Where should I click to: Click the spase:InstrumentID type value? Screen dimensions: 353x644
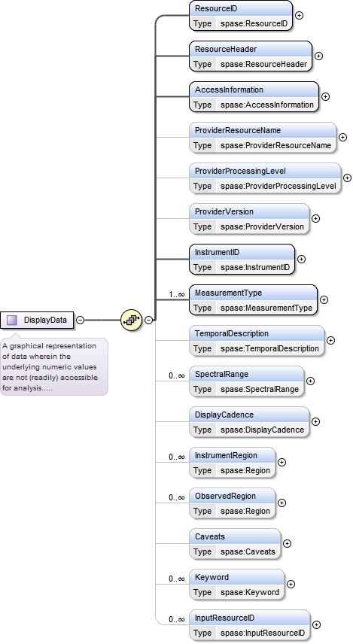tap(255, 268)
